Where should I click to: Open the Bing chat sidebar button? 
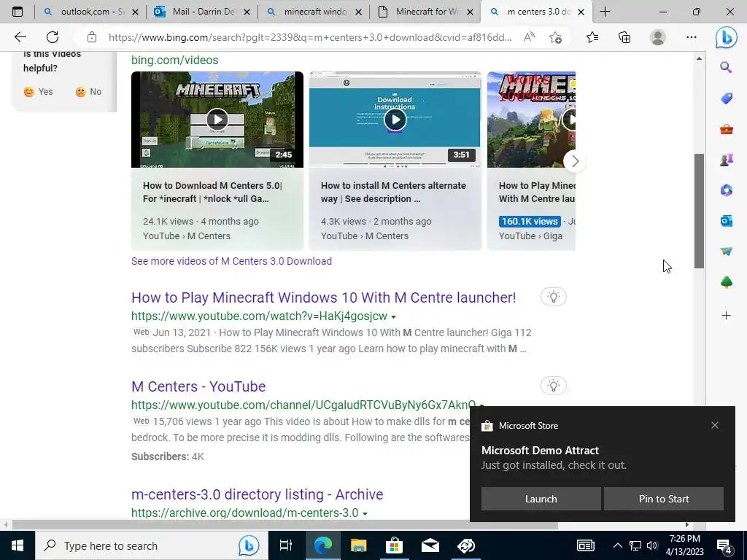tap(726, 38)
